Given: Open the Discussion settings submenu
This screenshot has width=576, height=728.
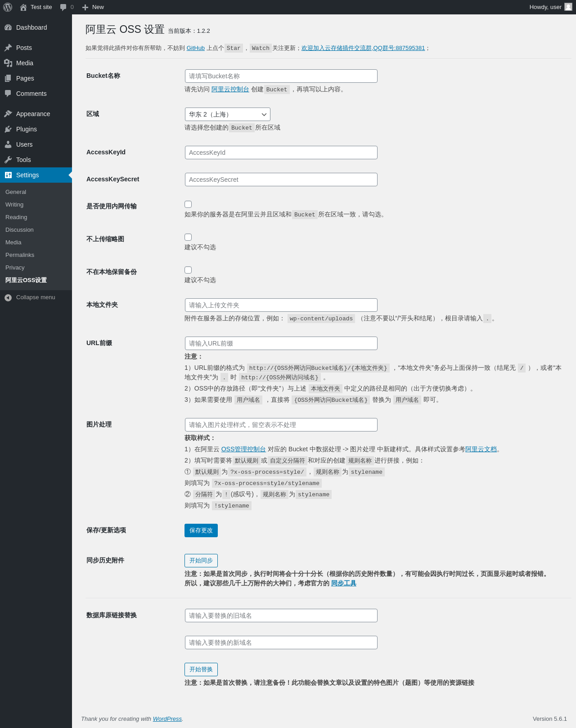Looking at the screenshot, I should click(x=19, y=229).
